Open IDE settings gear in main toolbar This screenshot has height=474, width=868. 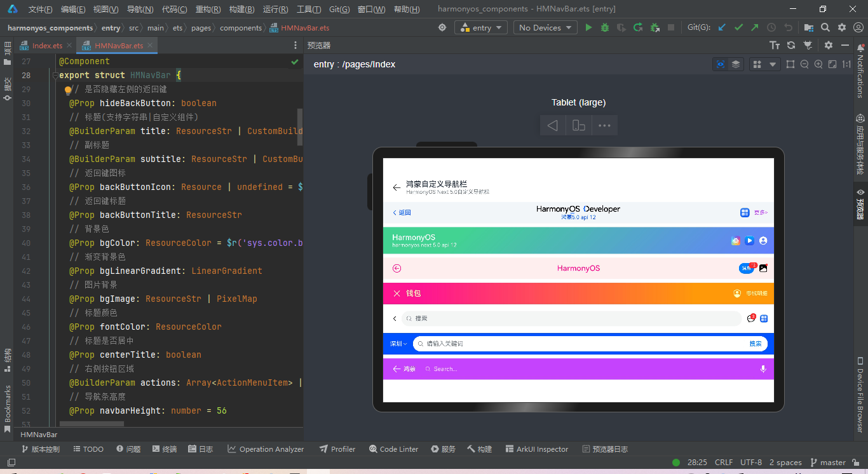click(x=842, y=27)
